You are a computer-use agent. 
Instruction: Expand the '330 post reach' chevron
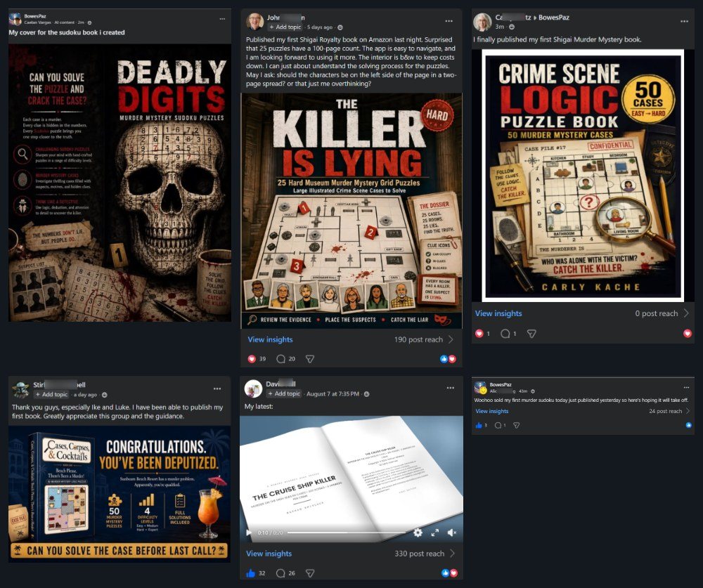coord(452,554)
